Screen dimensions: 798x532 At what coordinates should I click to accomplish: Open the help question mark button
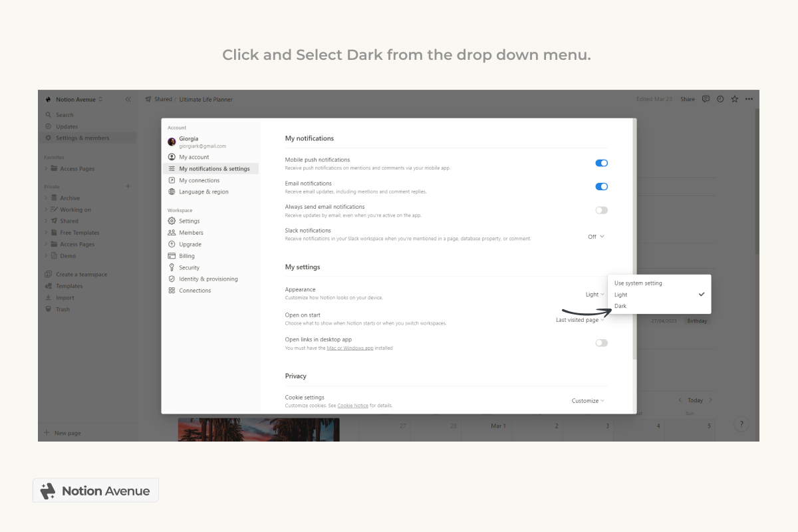741,424
